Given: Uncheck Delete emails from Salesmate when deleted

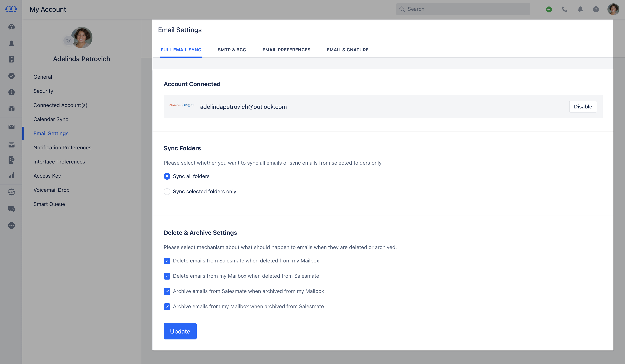Looking at the screenshot, I should [167, 261].
